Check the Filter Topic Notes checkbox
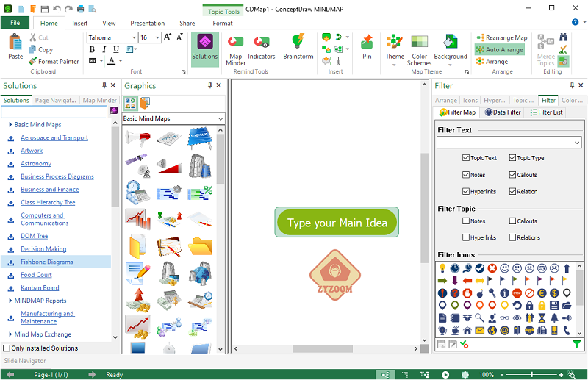This screenshot has height=380, width=588. pos(466,221)
